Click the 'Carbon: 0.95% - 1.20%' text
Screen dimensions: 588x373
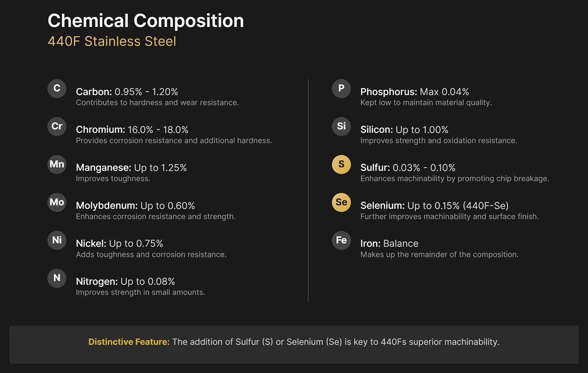pyautogui.click(x=127, y=92)
